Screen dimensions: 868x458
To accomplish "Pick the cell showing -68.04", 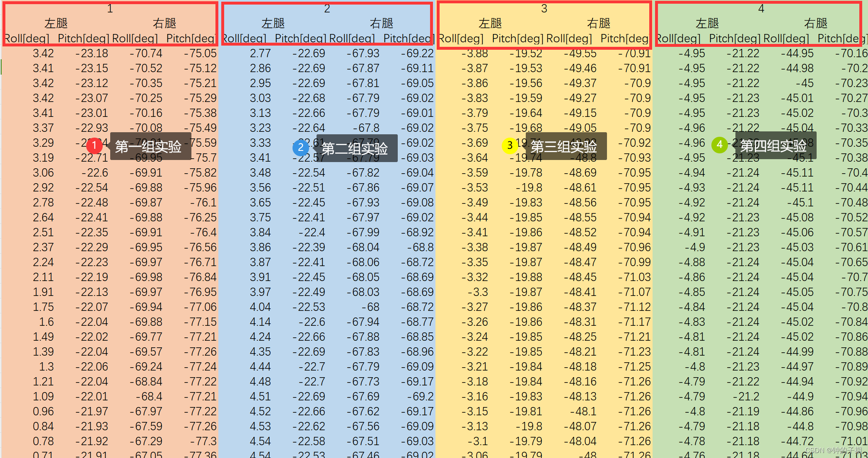I will [x=363, y=247].
